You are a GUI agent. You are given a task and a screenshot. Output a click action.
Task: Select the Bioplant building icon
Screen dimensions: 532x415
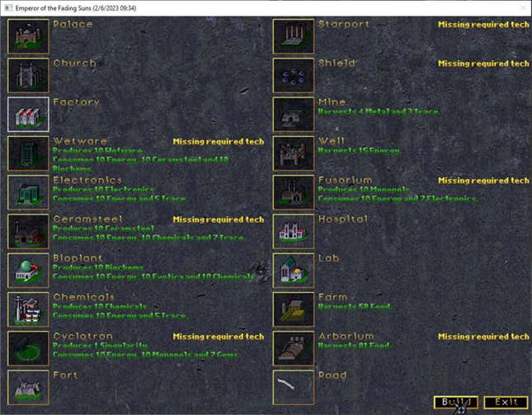coord(28,271)
